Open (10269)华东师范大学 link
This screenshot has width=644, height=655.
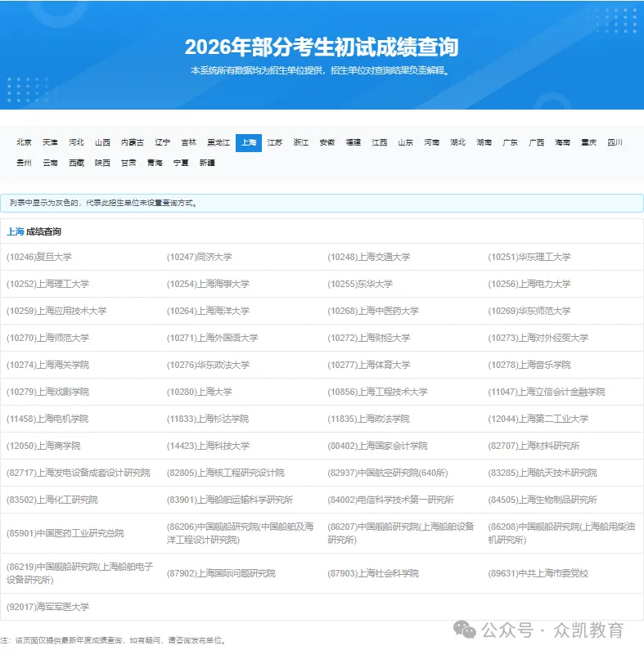[529, 311]
